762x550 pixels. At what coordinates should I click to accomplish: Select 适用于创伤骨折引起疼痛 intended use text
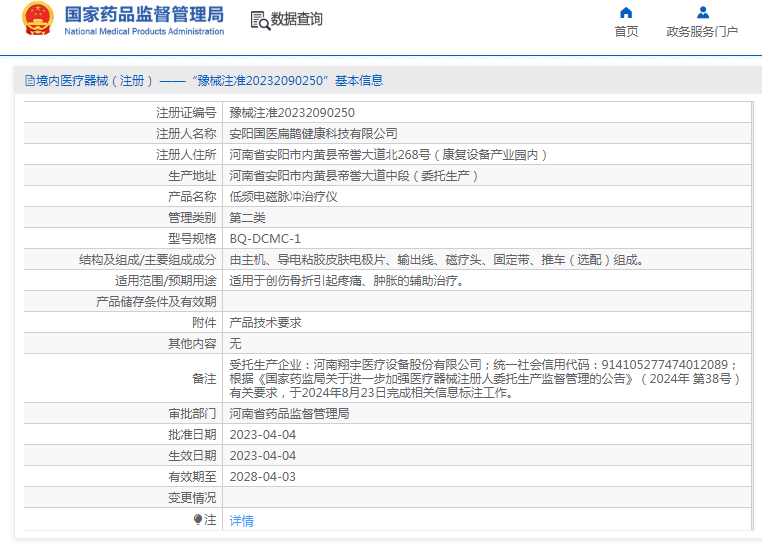[x=346, y=280]
